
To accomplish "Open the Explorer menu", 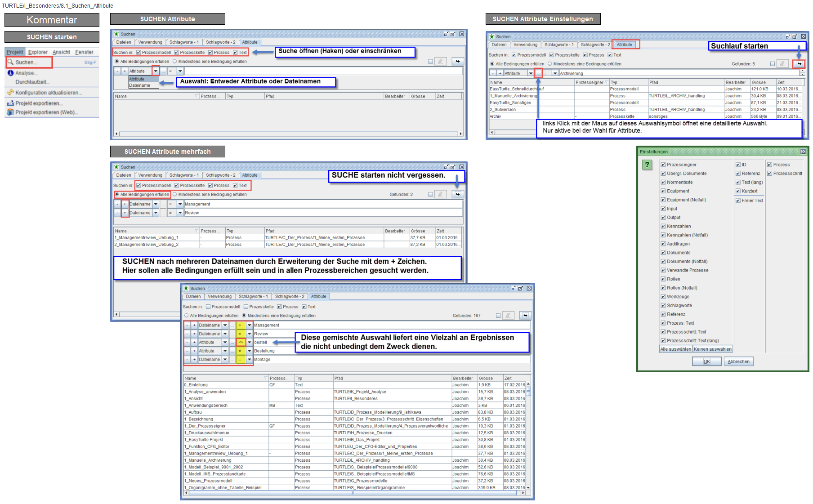I will click(x=38, y=52).
